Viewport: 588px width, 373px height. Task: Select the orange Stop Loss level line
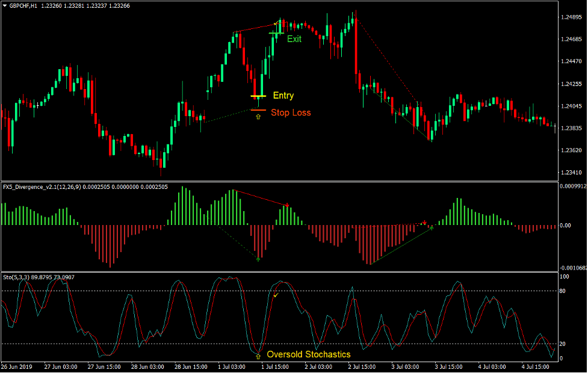click(258, 110)
